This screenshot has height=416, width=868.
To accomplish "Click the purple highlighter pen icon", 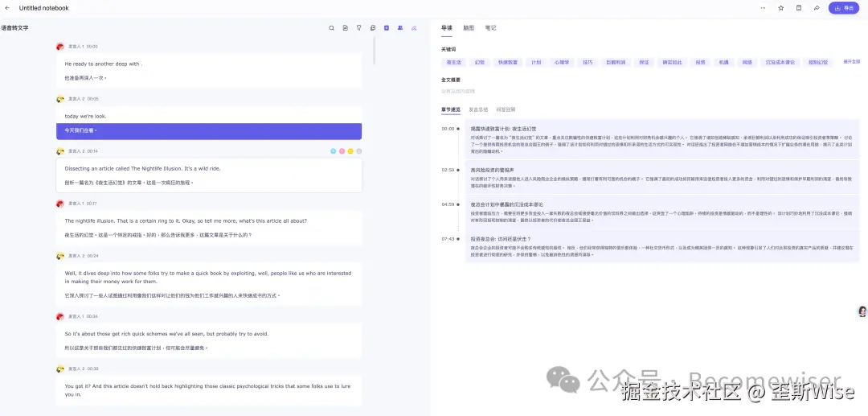I will pyautogui.click(x=414, y=27).
